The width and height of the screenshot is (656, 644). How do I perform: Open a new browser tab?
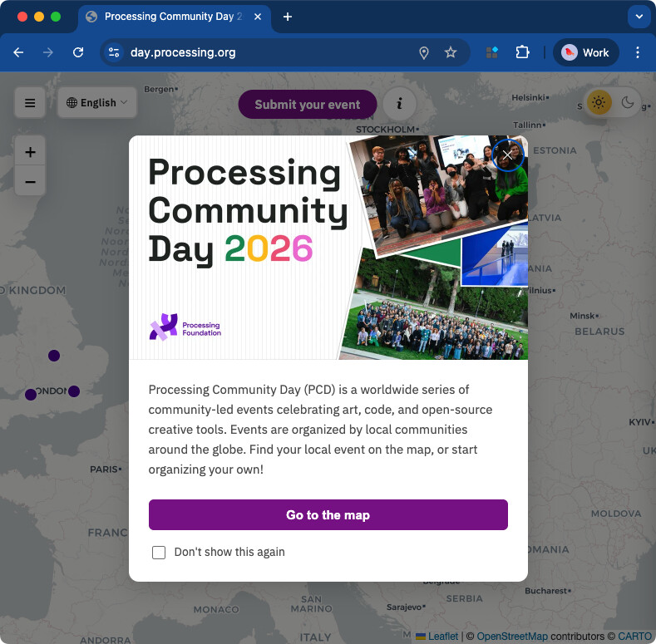(288, 17)
